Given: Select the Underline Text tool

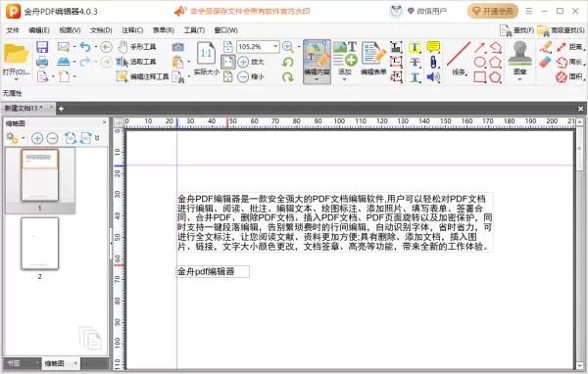Looking at the screenshot, I should click(415, 76).
